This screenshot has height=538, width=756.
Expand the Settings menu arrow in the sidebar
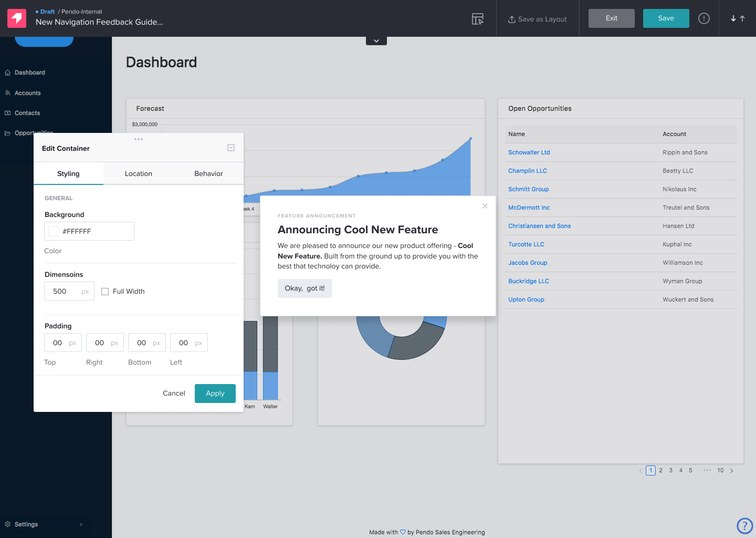81,524
